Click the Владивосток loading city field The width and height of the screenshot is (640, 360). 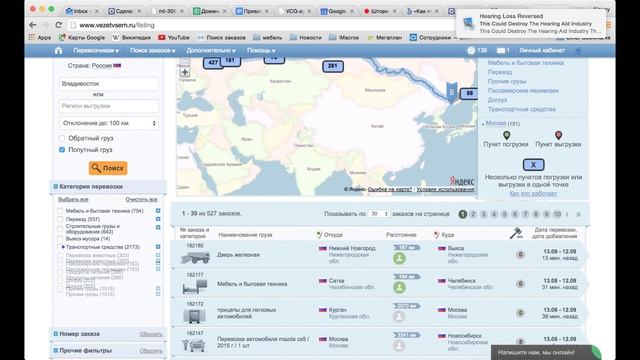[x=109, y=84]
